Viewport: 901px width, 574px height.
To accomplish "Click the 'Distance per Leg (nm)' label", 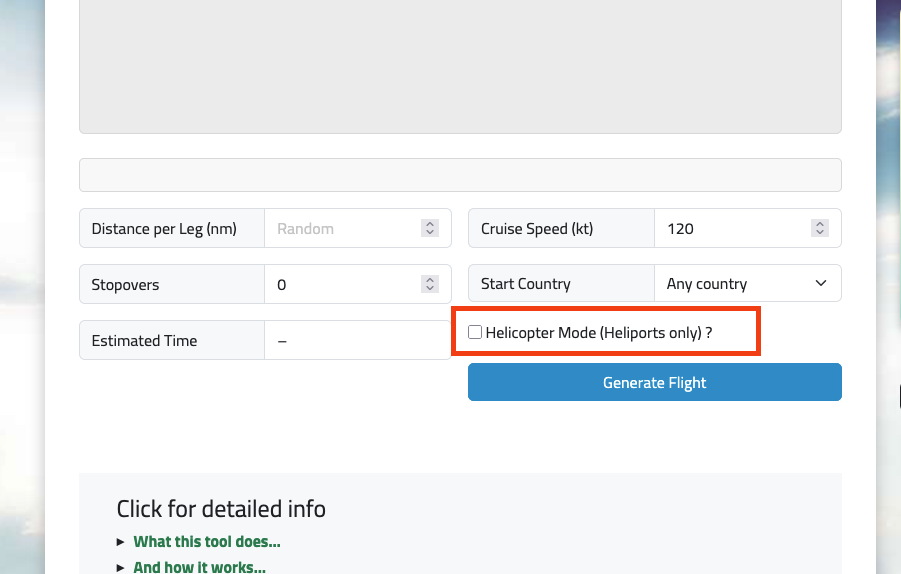I will coord(164,229).
